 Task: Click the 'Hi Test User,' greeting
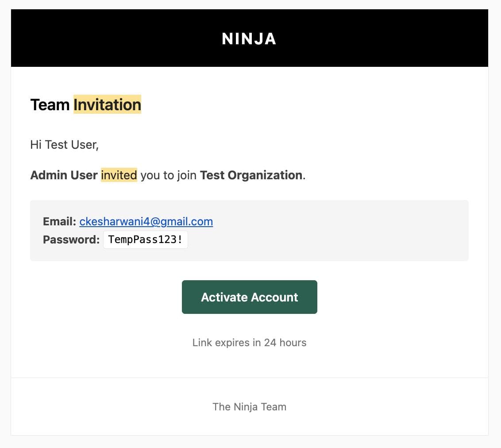coord(65,145)
